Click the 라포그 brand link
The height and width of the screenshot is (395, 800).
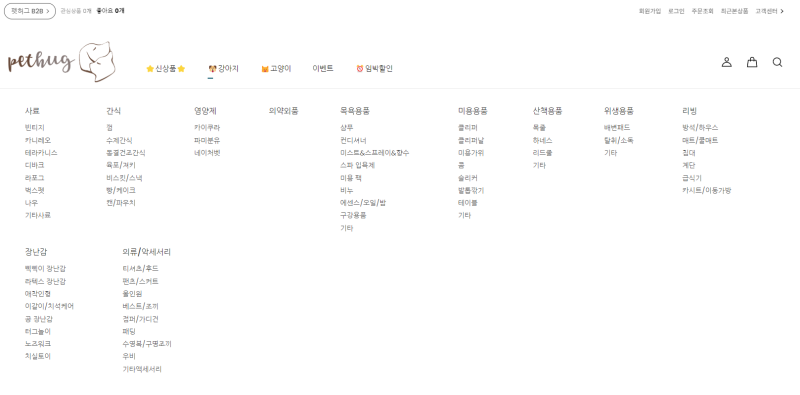(x=34, y=178)
